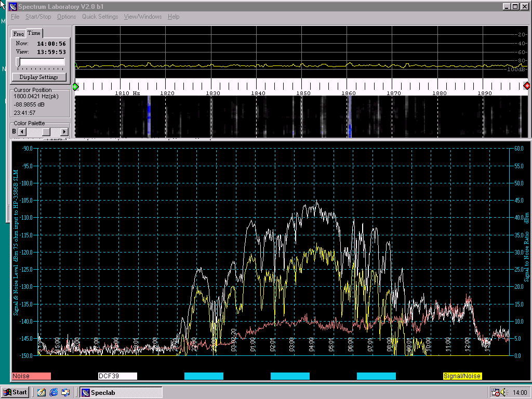Click the blue waterfall line near 1816 Hz
532x399 pixels.
[149, 116]
